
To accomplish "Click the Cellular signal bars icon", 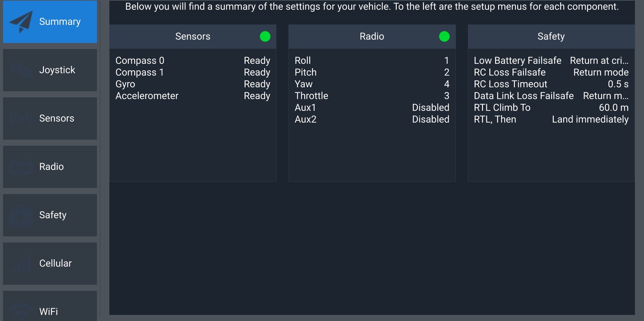I will tap(21, 263).
